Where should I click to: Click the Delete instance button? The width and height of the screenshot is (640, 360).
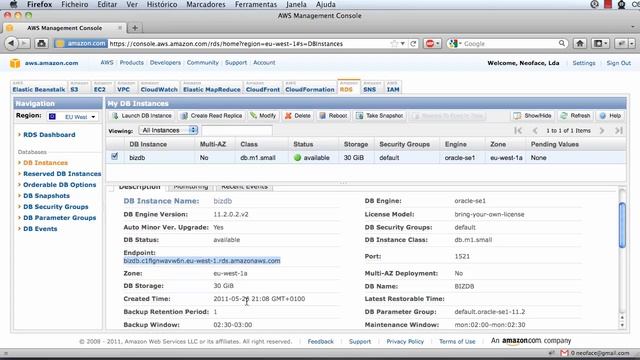(298, 116)
